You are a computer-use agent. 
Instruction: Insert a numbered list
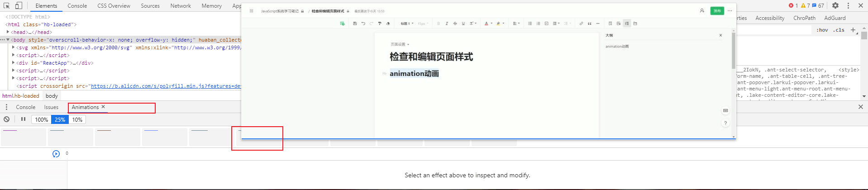click(538, 24)
